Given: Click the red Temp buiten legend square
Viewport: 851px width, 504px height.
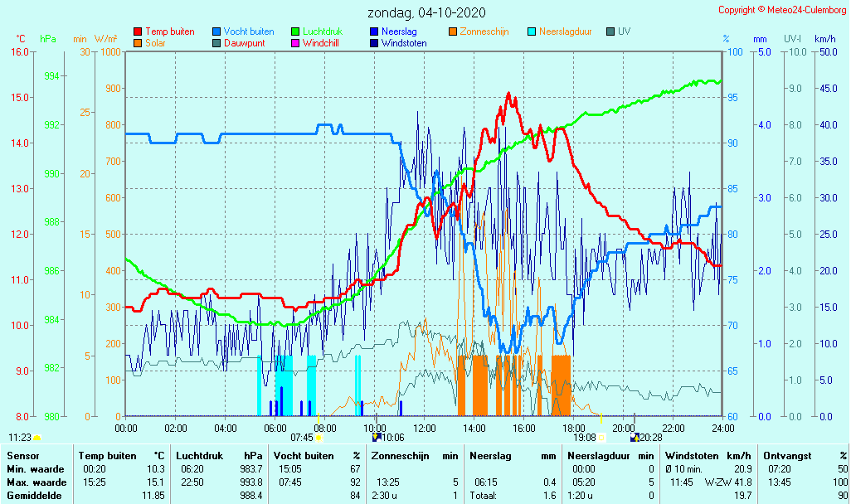Looking at the screenshot, I should pyautogui.click(x=138, y=31).
